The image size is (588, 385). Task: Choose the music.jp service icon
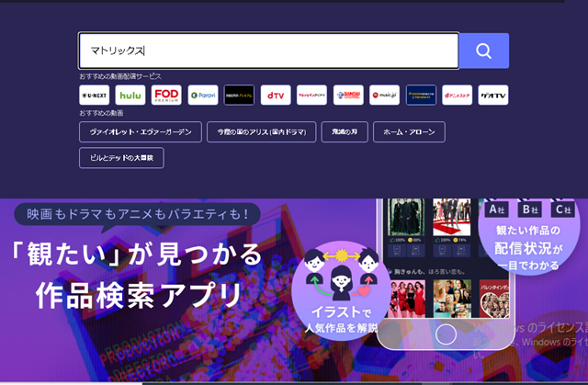(x=384, y=95)
